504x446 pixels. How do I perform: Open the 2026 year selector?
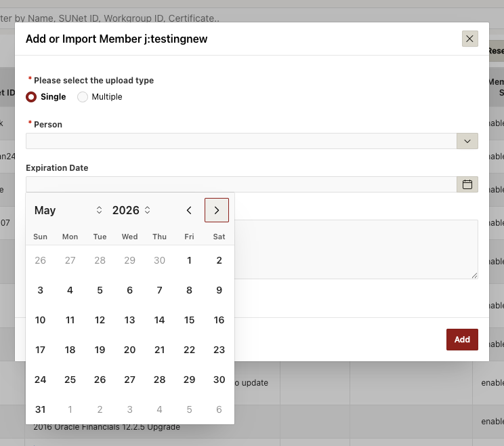click(x=131, y=210)
